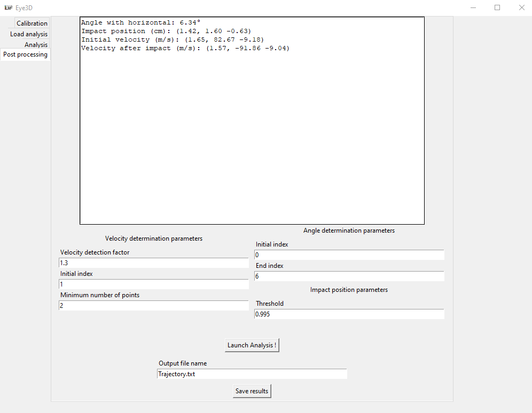
Task: Select the Minimum number of points field
Action: tap(154, 306)
